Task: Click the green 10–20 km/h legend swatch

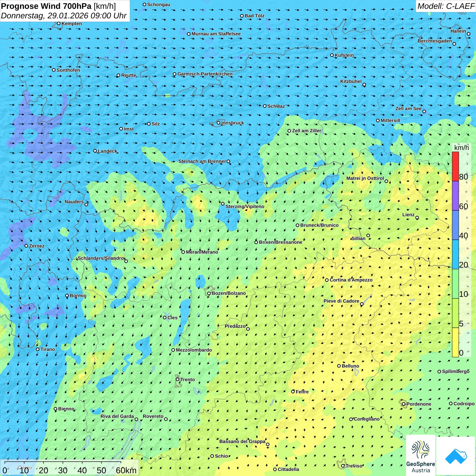Action: coord(455,284)
